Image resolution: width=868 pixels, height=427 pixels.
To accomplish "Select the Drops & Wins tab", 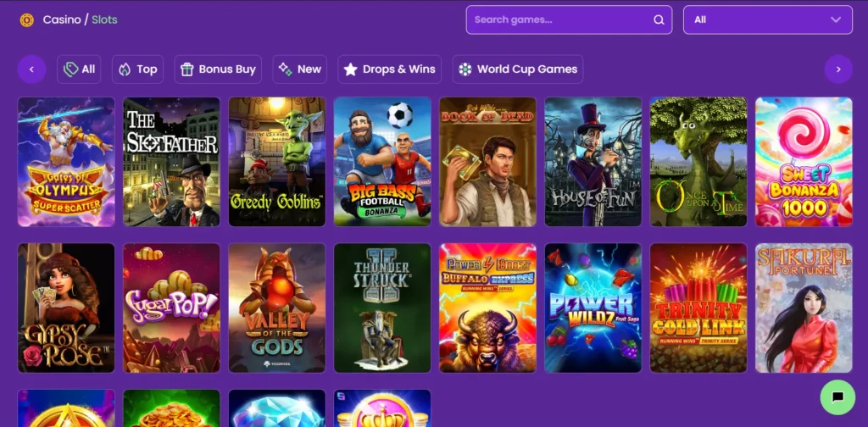I will pos(389,69).
